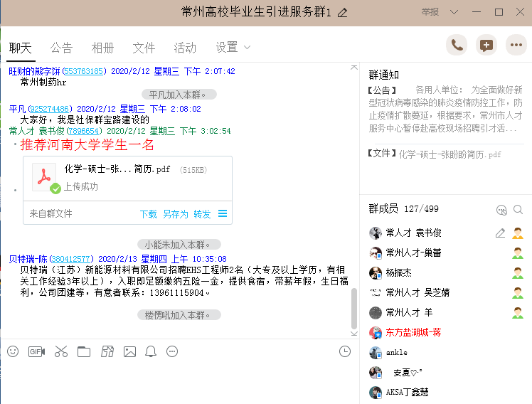Click the bell notification icon in toolbar
532x404 pixels.
(x=151, y=351)
